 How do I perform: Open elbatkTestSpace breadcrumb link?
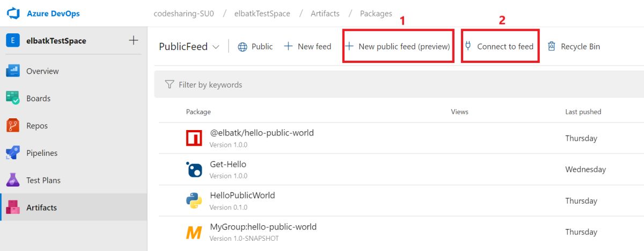[262, 13]
